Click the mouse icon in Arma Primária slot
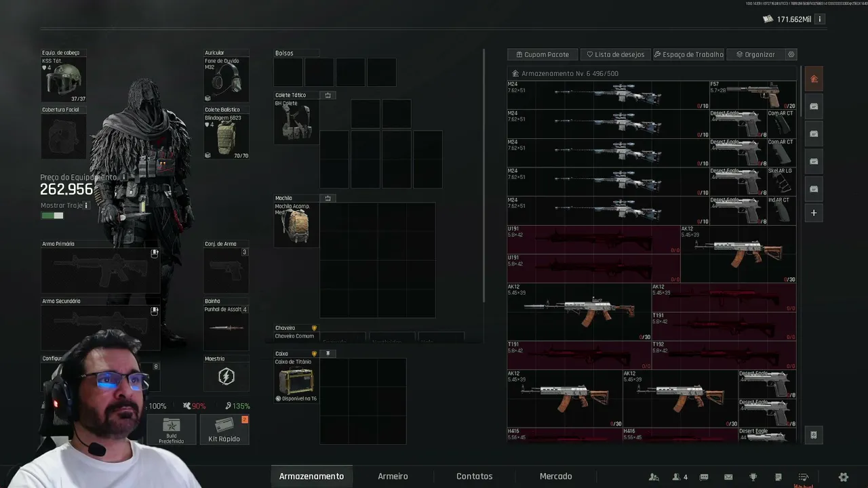Viewport: 868px width, 488px height. tap(155, 253)
